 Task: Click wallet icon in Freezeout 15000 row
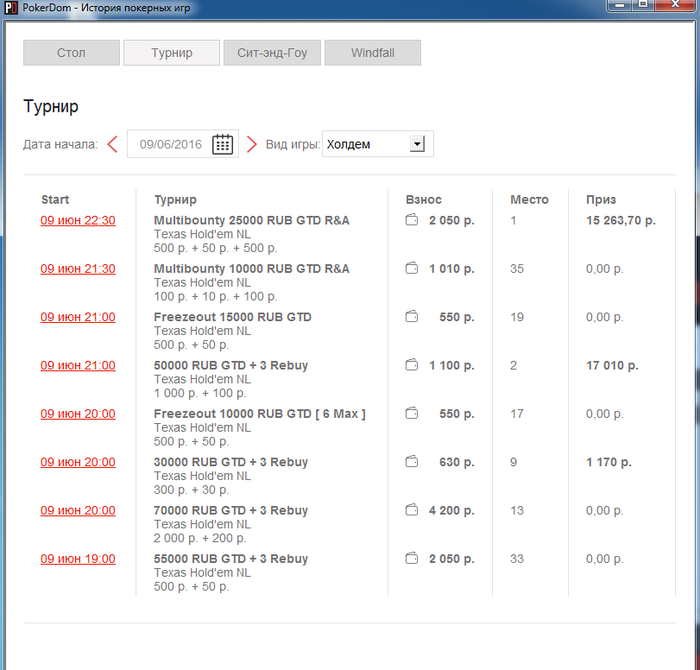pyautogui.click(x=412, y=316)
